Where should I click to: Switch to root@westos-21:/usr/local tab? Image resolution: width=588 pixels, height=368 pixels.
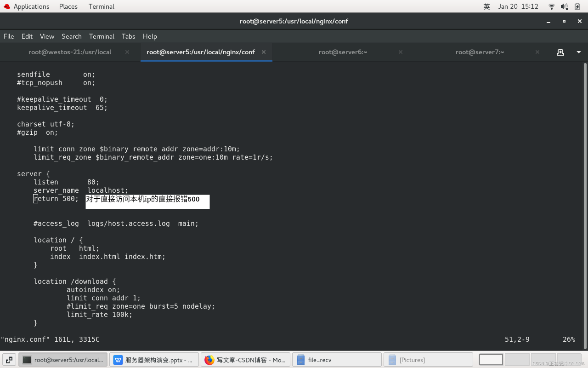[70, 52]
